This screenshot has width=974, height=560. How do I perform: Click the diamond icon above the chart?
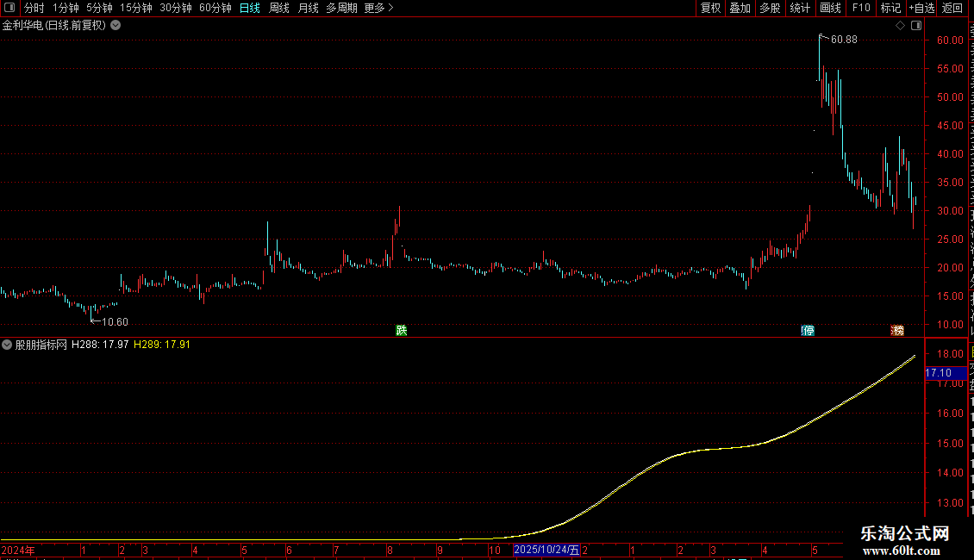(x=900, y=26)
